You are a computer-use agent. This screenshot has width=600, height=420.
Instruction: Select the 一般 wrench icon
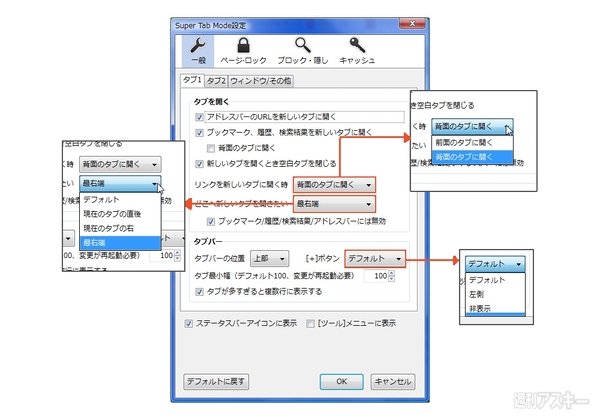coord(198,50)
